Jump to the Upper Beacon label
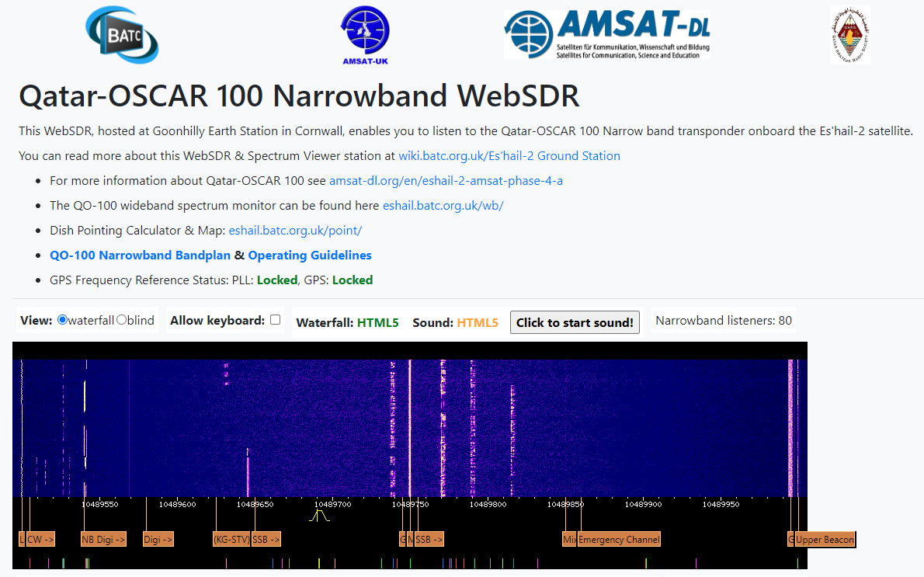The width and height of the screenshot is (924, 577). pos(825,539)
